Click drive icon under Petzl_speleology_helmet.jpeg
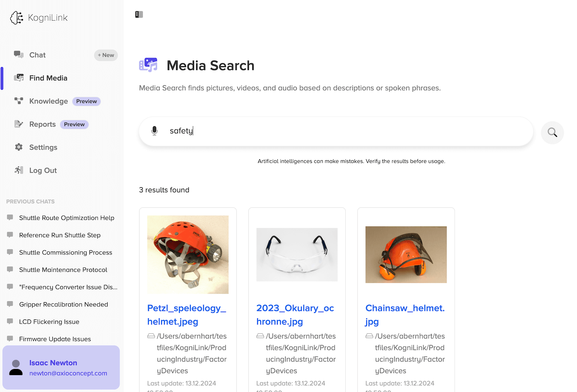Screen dimensions: 577x392 pos(151,336)
